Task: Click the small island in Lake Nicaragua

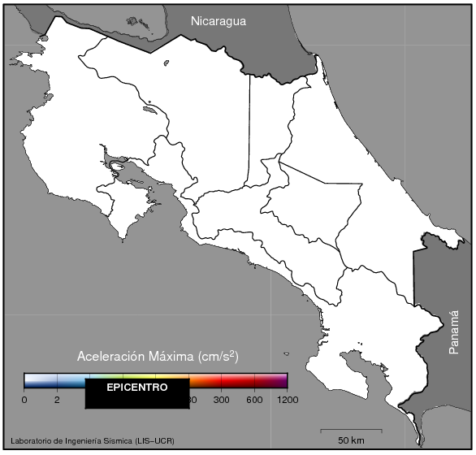Action: (x=132, y=21)
